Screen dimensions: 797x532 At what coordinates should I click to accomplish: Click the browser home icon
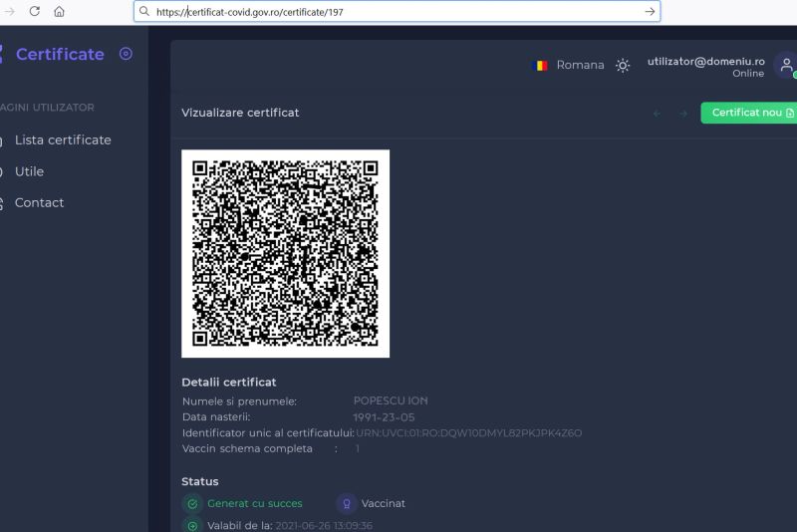[60, 11]
